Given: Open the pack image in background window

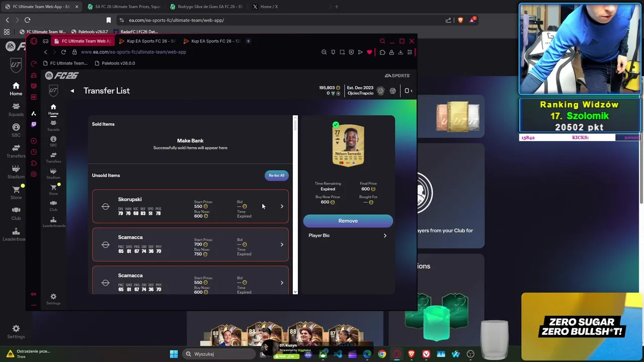Looking at the screenshot, I should point(457,117).
